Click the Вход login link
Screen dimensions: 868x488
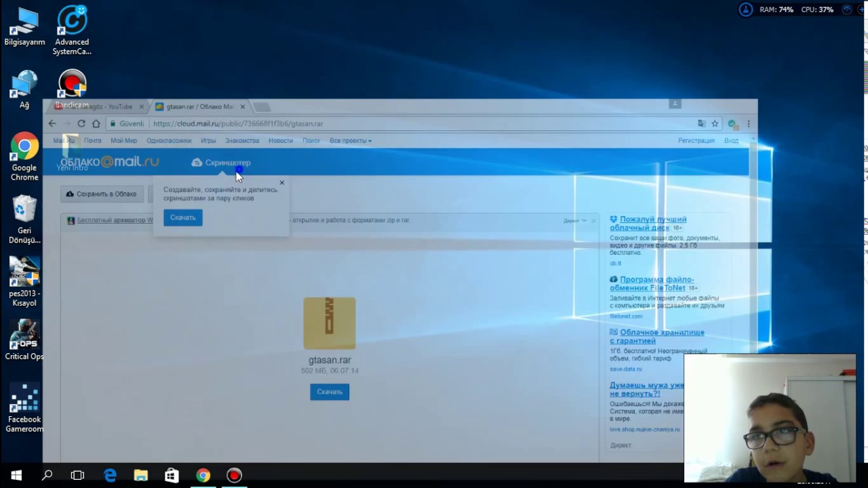(731, 140)
